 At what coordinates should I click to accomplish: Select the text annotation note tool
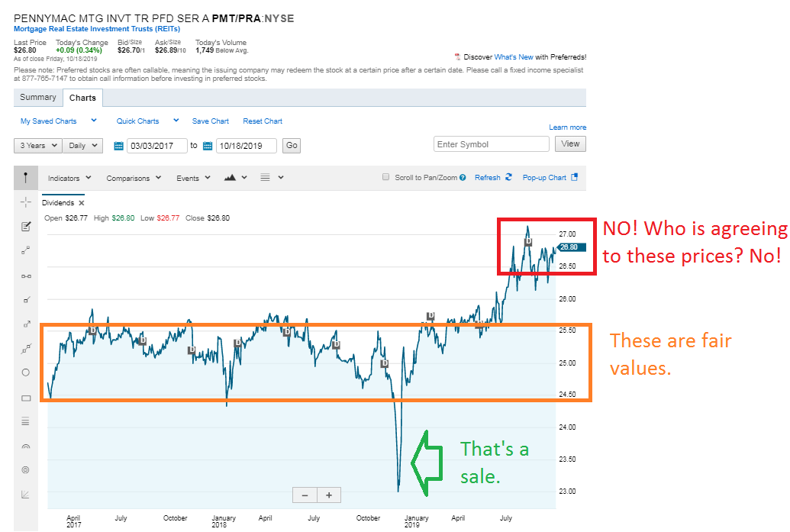click(x=25, y=227)
